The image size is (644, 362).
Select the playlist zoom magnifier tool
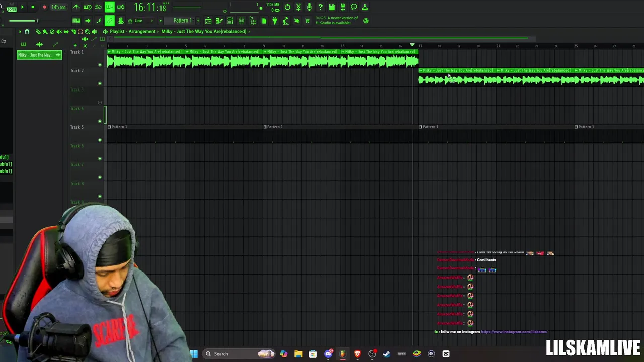click(87, 31)
